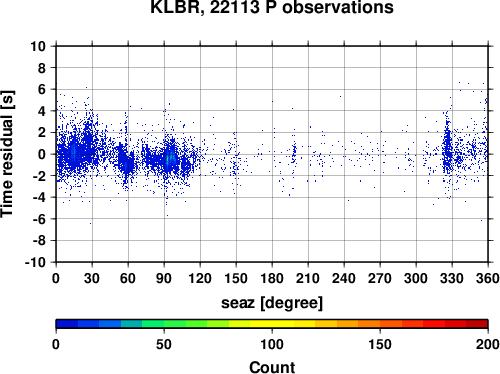Image resolution: width=500 pixels, height=374 pixels.
Task: Click the dense data cluster near seaz 15
Action: pyautogui.click(x=74, y=153)
